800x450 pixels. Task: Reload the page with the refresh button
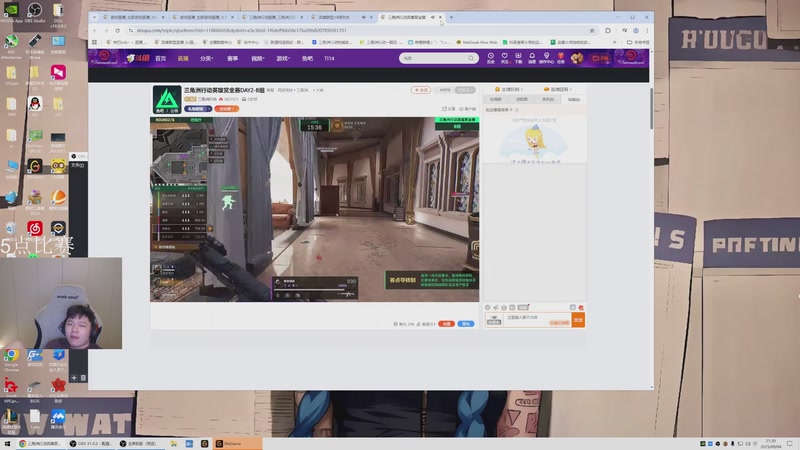[117, 31]
